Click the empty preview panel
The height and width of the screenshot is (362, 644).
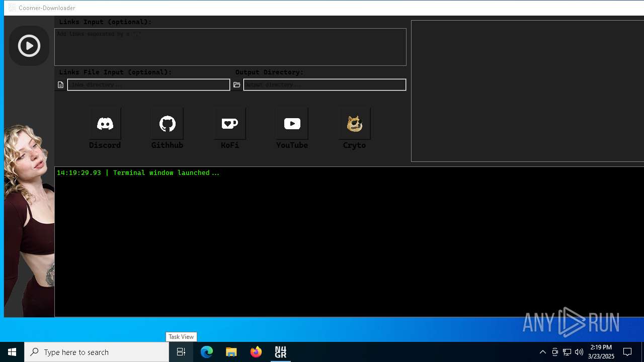(527, 91)
